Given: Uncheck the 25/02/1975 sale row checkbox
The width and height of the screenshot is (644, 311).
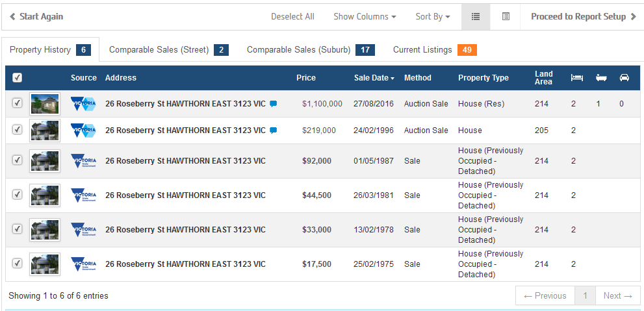Looking at the screenshot, I should tap(18, 264).
